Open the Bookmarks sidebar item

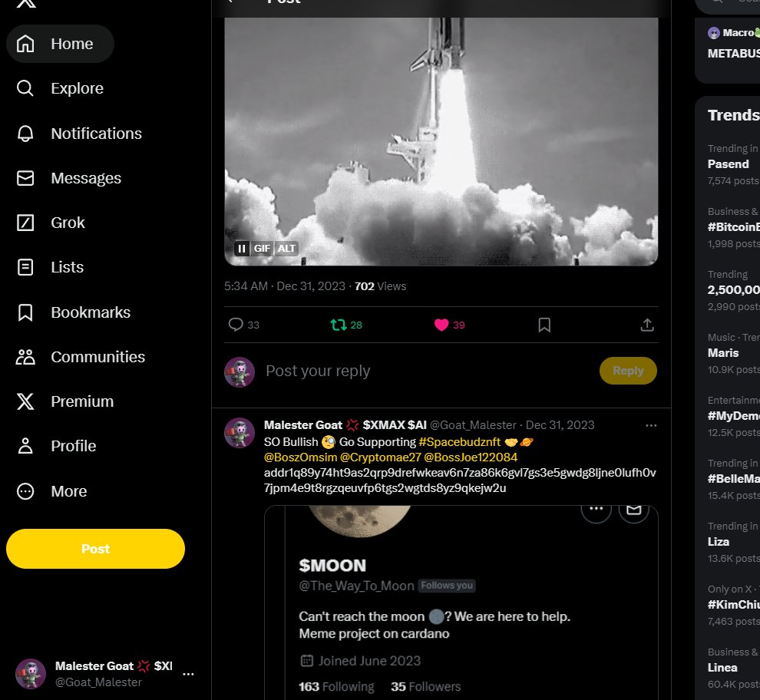click(x=74, y=312)
